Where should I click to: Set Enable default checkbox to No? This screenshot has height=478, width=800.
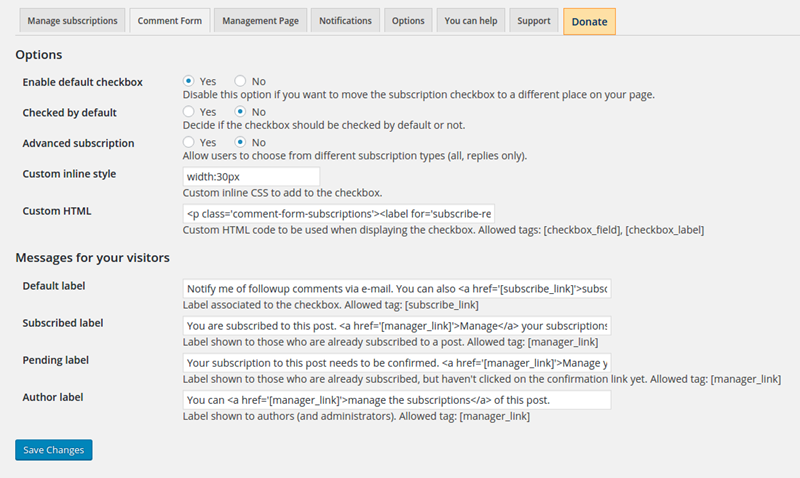[240, 81]
